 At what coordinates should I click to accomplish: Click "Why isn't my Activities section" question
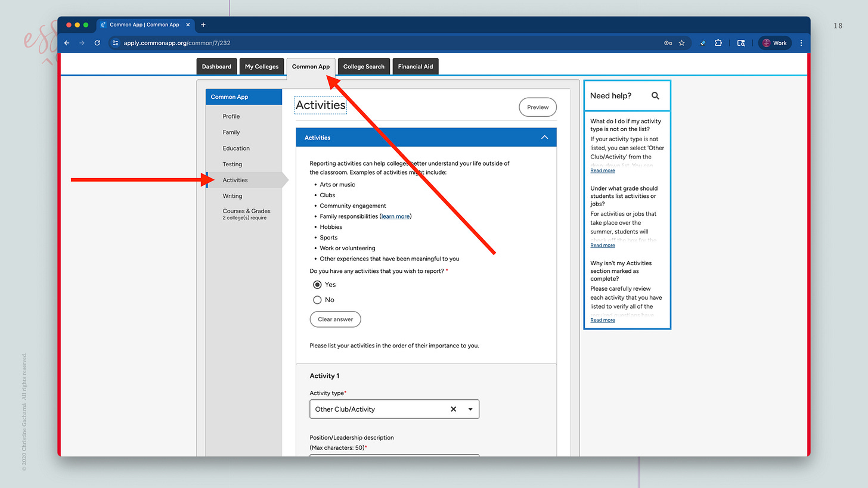point(621,271)
